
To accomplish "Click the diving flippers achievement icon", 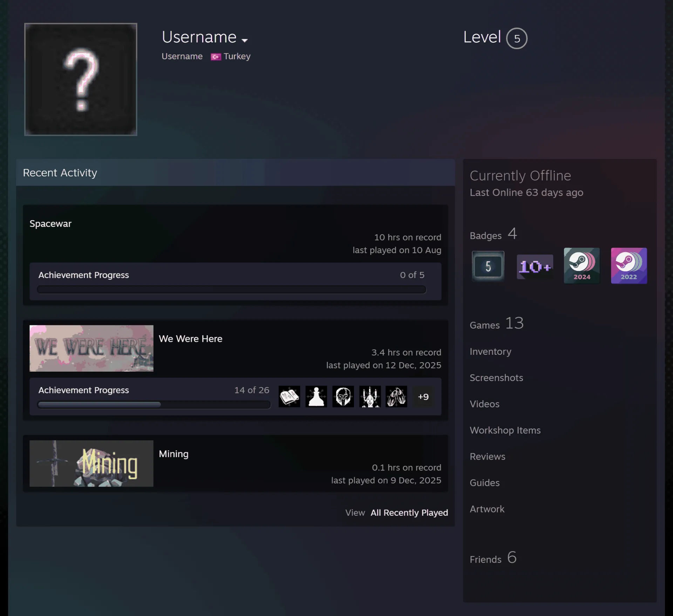I will click(x=396, y=397).
